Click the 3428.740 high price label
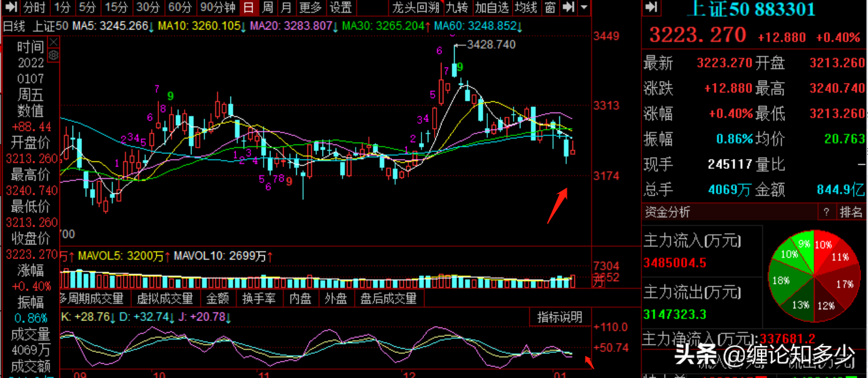This screenshot has height=378, width=868. click(x=492, y=44)
